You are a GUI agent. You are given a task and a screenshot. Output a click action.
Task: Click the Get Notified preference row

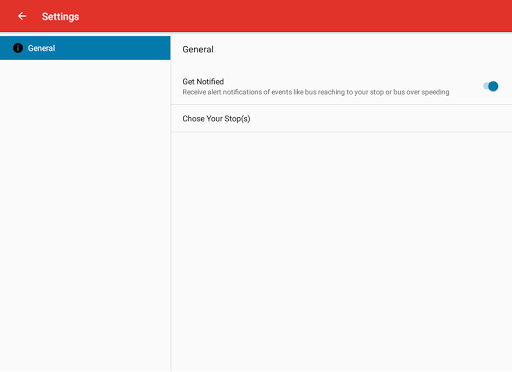click(341, 86)
